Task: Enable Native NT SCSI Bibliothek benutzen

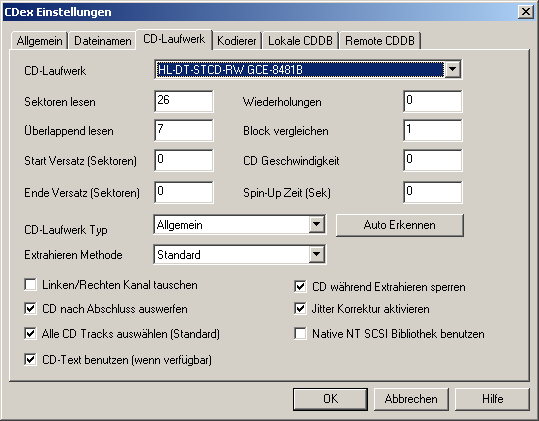Action: click(x=300, y=334)
